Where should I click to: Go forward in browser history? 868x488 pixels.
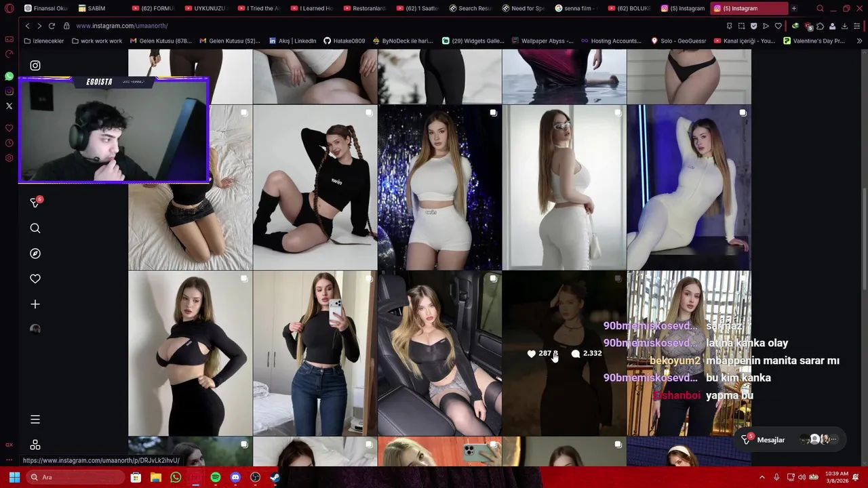point(39,26)
